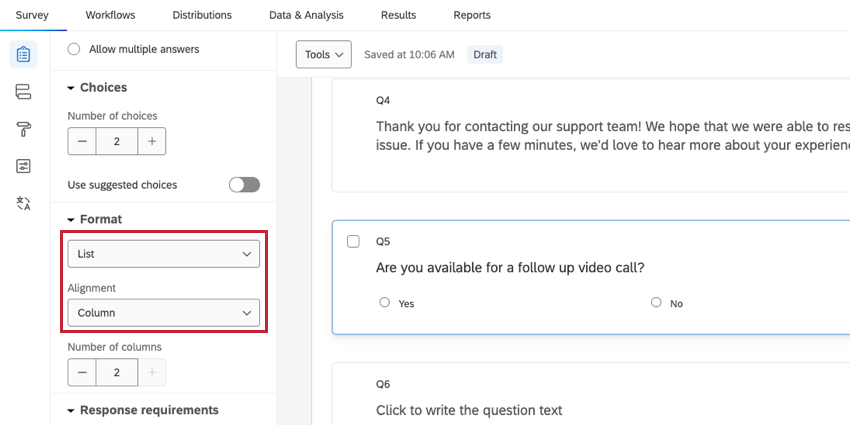Open the Tools dropdown menu
The image size is (850, 425).
click(323, 54)
